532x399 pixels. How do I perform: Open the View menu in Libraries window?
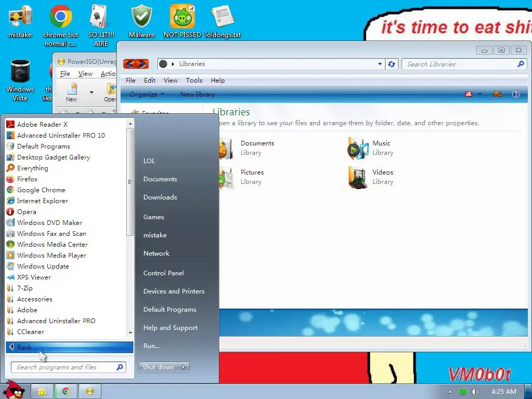pyautogui.click(x=170, y=81)
